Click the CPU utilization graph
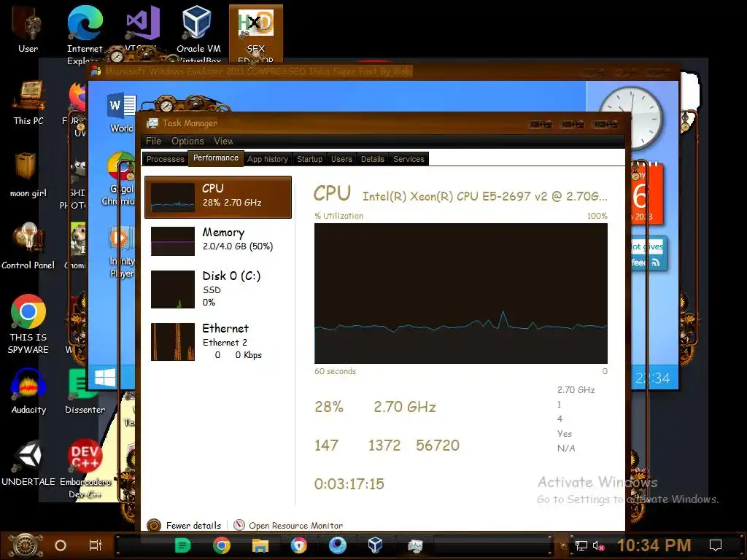The height and width of the screenshot is (560, 747). pos(461,293)
